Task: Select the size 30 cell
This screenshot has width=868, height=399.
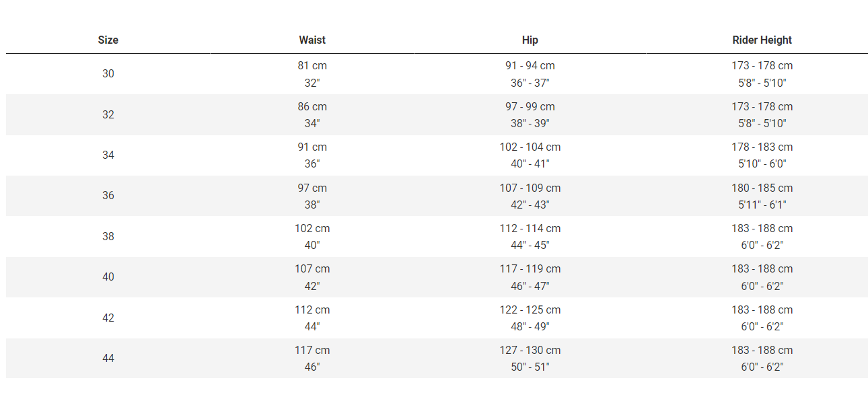Action: tap(108, 74)
